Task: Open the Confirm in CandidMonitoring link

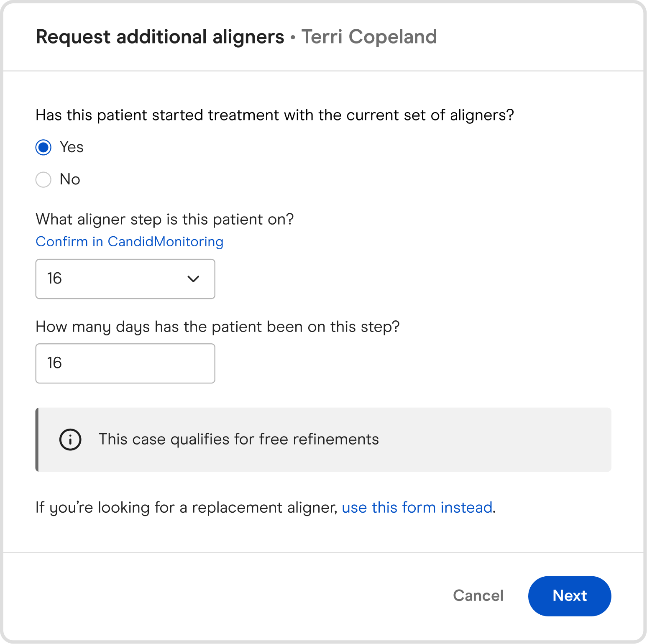Action: [130, 242]
